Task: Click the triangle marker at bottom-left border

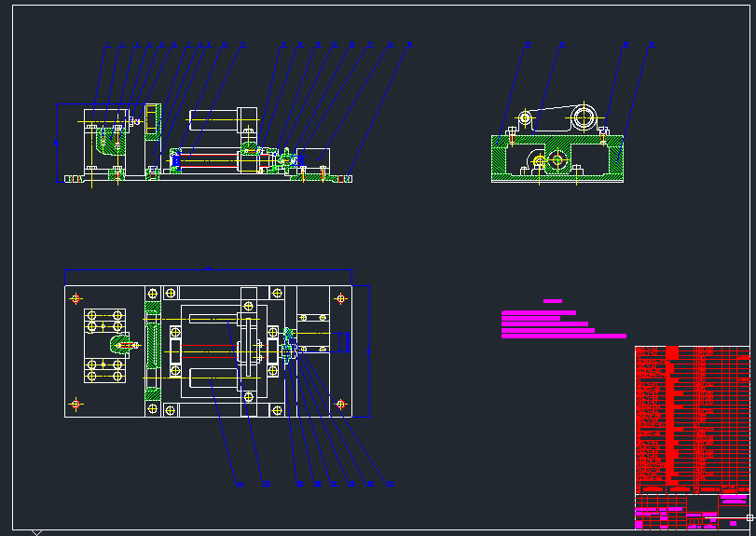Action: (x=36, y=532)
